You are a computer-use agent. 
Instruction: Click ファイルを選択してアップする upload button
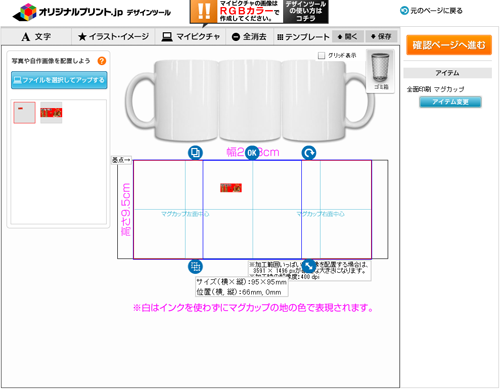click(x=59, y=80)
